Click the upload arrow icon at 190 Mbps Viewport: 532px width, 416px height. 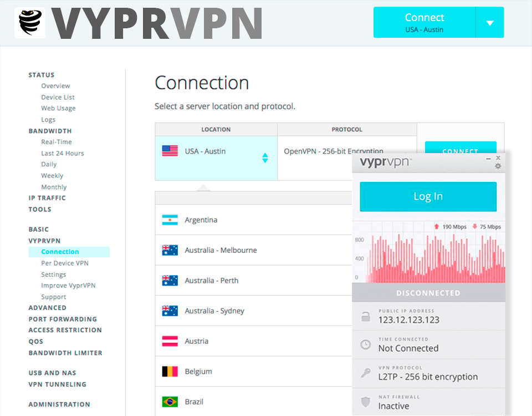point(436,226)
